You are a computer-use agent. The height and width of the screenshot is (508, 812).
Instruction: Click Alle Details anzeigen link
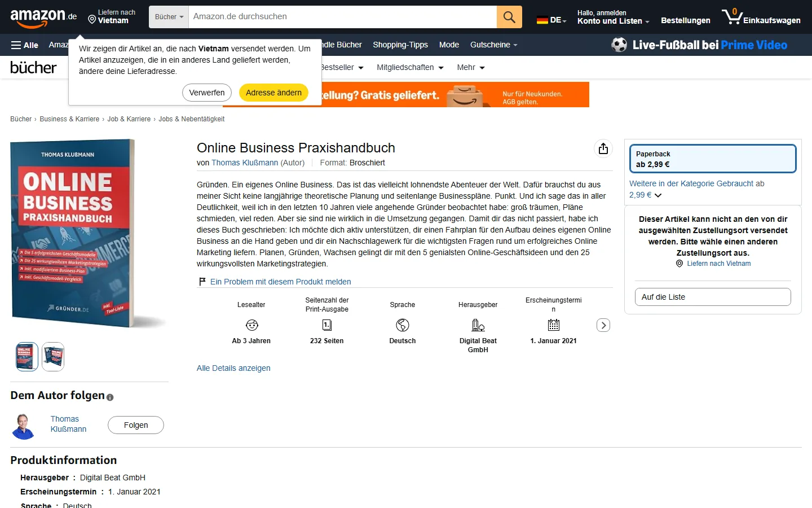click(233, 368)
